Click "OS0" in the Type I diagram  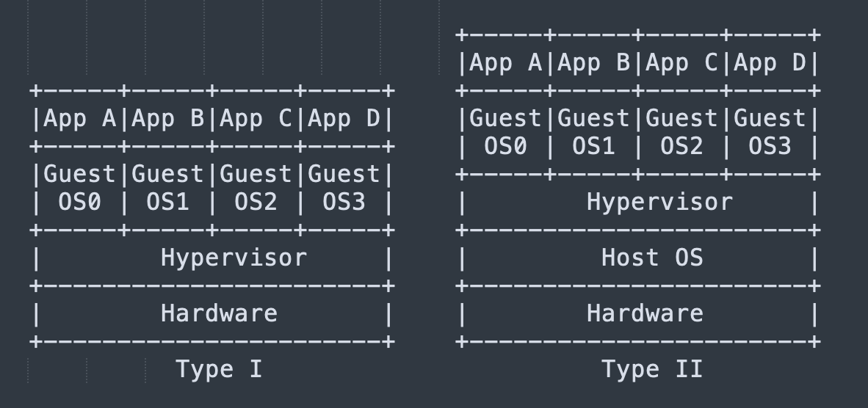(x=80, y=203)
